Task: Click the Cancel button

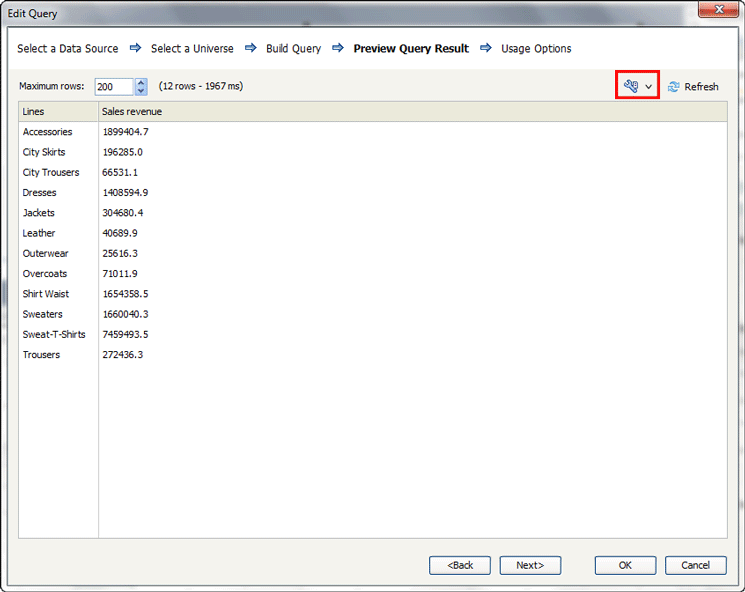Action: click(x=696, y=565)
